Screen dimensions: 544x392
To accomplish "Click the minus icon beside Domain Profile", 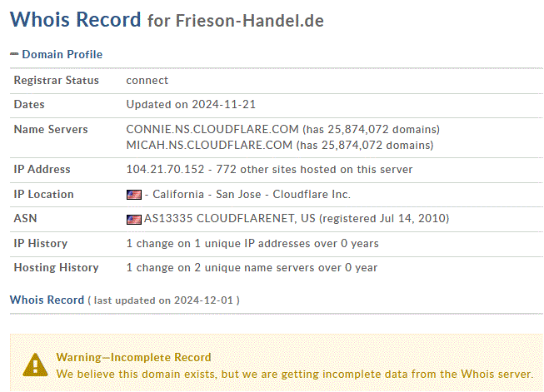I will click(x=14, y=54).
